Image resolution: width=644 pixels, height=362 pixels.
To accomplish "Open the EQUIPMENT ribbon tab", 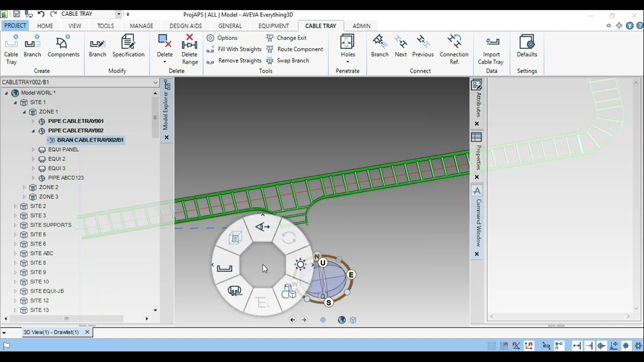I will [x=274, y=26].
